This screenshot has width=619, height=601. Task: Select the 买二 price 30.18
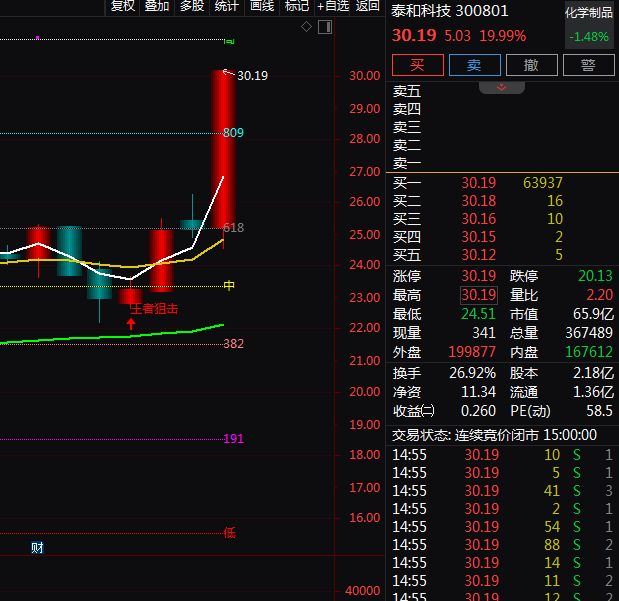[478, 201]
